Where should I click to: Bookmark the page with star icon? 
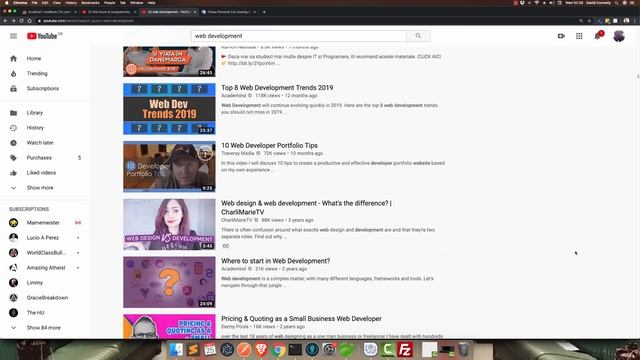click(589, 20)
